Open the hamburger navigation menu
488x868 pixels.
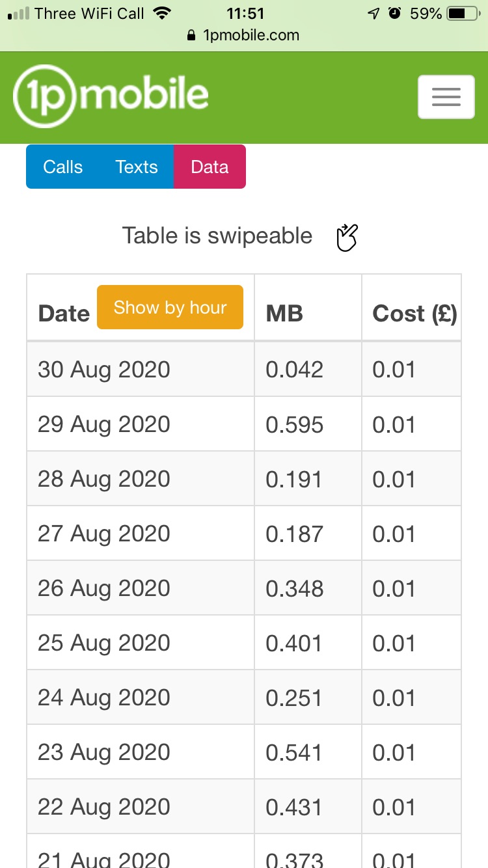(x=446, y=97)
